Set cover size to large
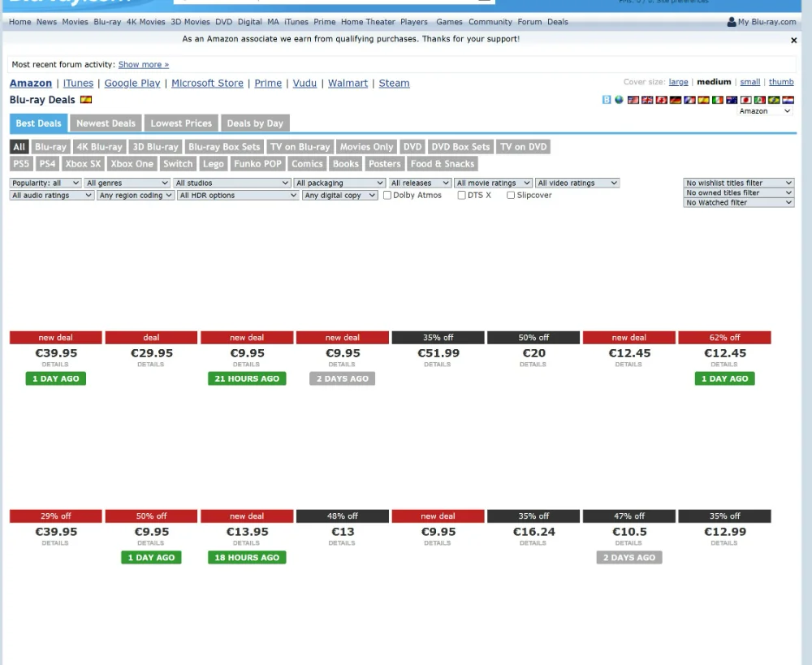Viewport: 812px width, 665px height. tap(678, 82)
